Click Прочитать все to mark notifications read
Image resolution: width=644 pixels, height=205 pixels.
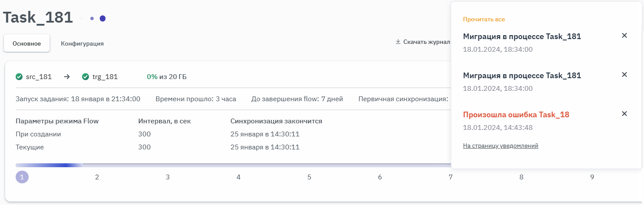483,20
